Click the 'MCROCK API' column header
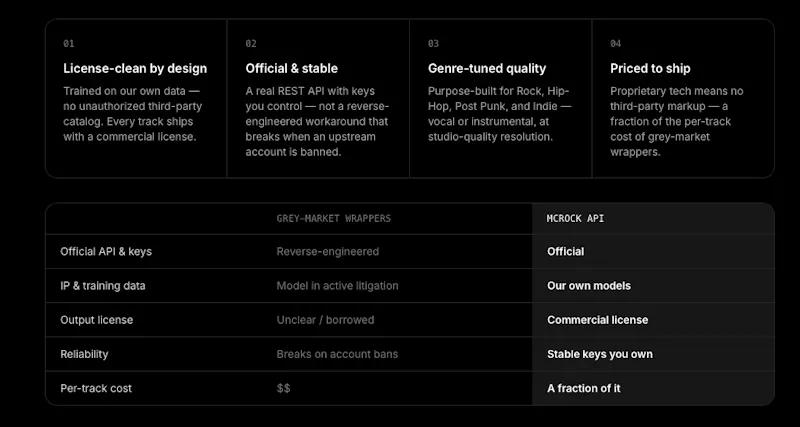 [x=576, y=218]
